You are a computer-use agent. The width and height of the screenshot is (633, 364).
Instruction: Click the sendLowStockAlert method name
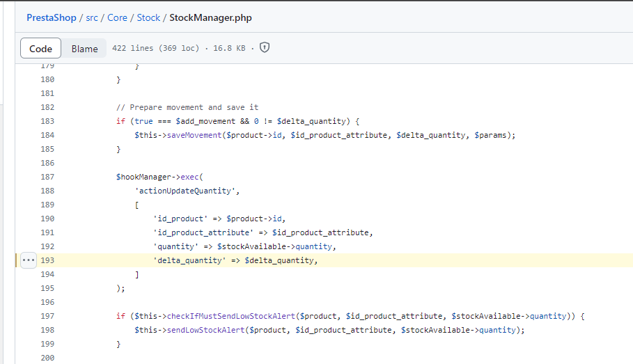tap(206, 330)
